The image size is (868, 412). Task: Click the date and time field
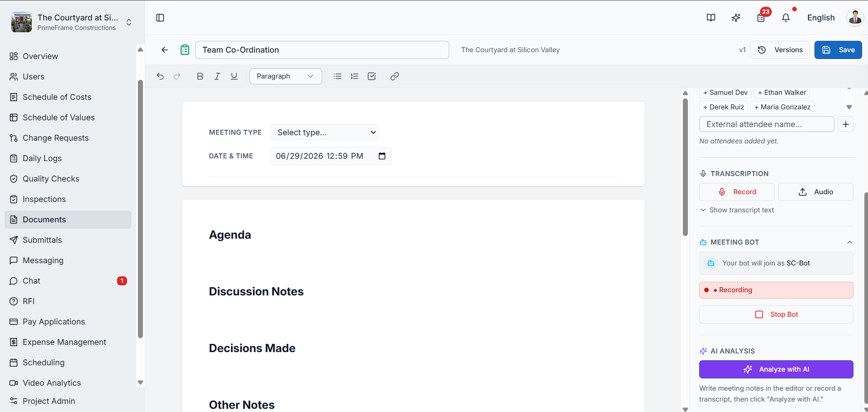pos(331,156)
